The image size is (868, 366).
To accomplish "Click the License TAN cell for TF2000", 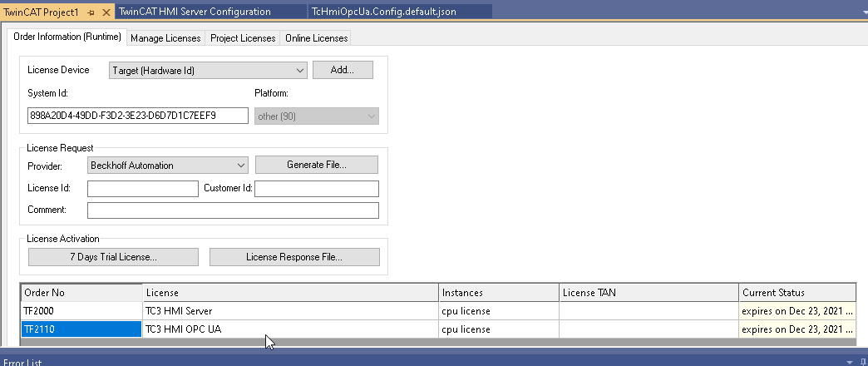I will [649, 310].
